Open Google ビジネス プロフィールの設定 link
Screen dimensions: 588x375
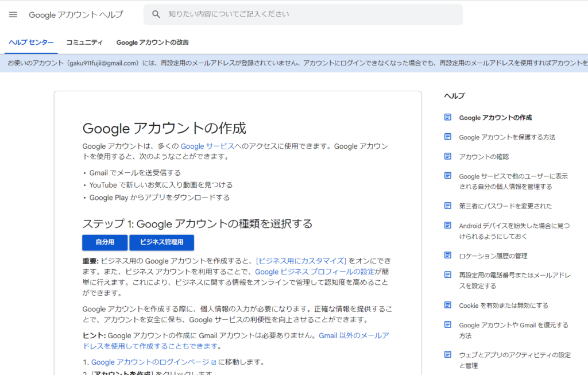click(315, 272)
